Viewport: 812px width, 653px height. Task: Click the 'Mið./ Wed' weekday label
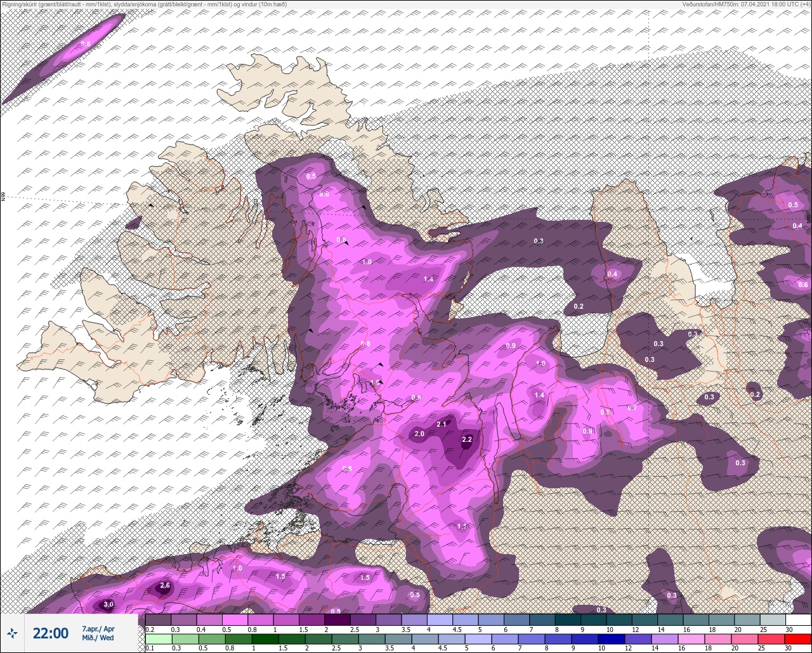coord(98,638)
